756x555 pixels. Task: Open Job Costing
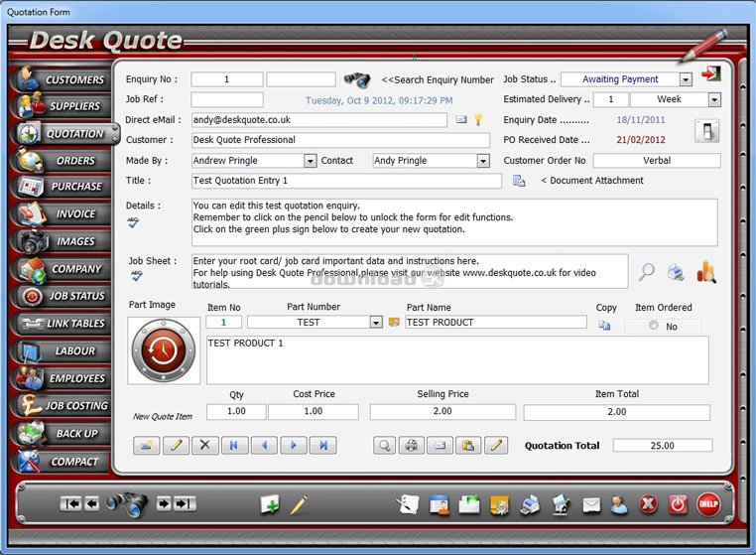pyautogui.click(x=61, y=406)
